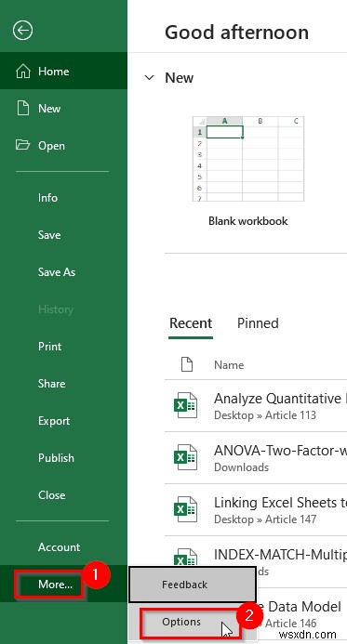Open the Publish option
347x644 pixels.
[x=57, y=457]
